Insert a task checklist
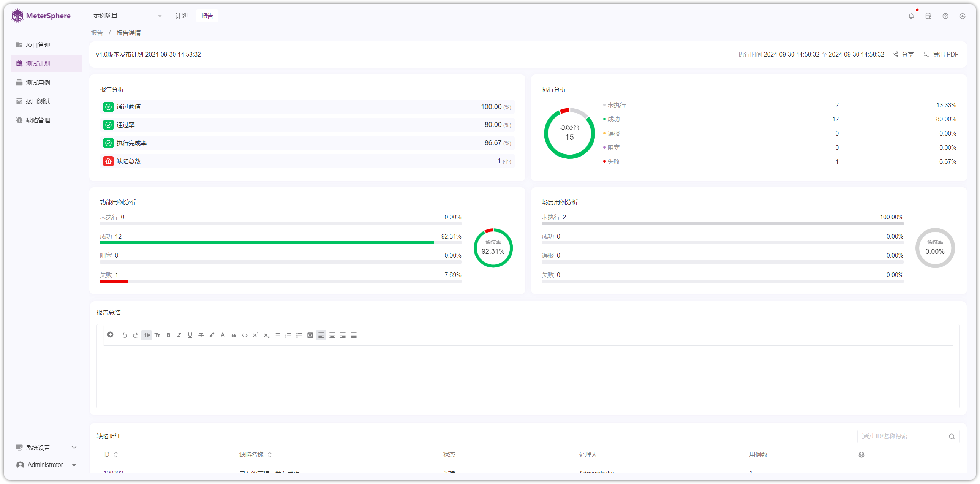This screenshot has width=980, height=484. (299, 335)
